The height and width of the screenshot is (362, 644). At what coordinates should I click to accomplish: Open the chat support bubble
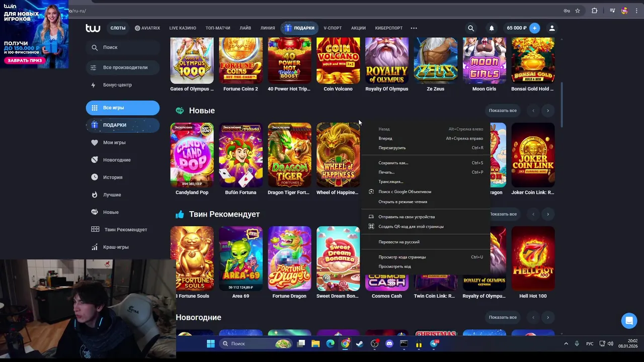point(629,320)
